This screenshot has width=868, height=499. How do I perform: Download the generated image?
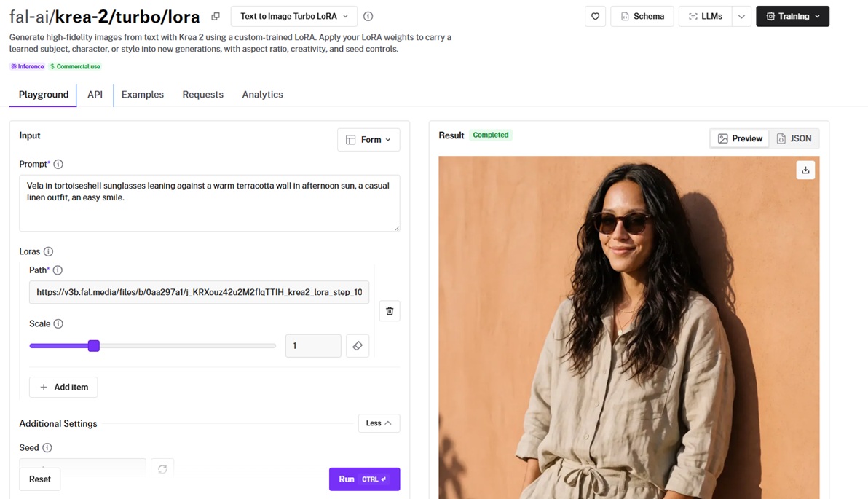pos(805,170)
